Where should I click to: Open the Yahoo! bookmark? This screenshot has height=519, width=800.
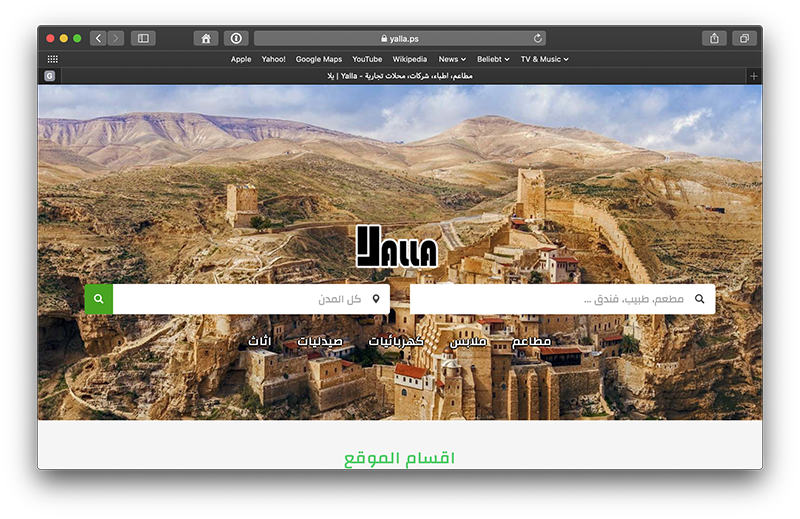coord(273,59)
